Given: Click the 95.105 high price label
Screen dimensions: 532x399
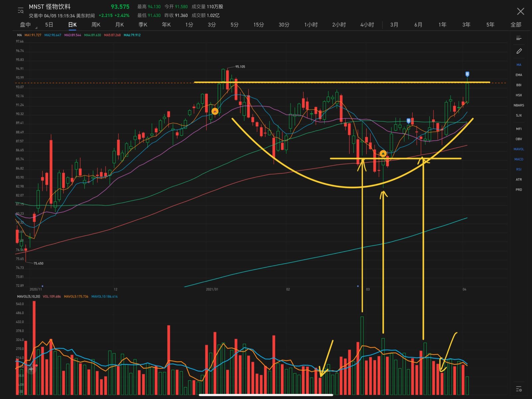Looking at the screenshot, I should click(240, 67).
